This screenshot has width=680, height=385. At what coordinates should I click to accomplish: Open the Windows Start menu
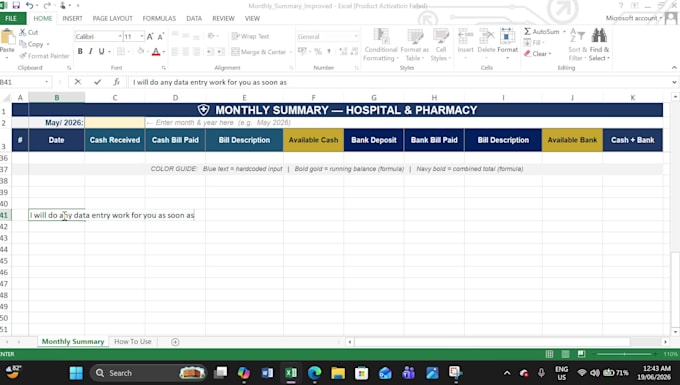76,373
